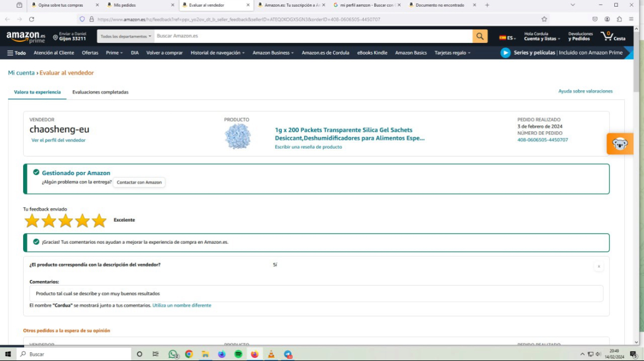Screen dimensions: 644x361
Task: Open VLC from the taskbar
Action: tap(271, 354)
